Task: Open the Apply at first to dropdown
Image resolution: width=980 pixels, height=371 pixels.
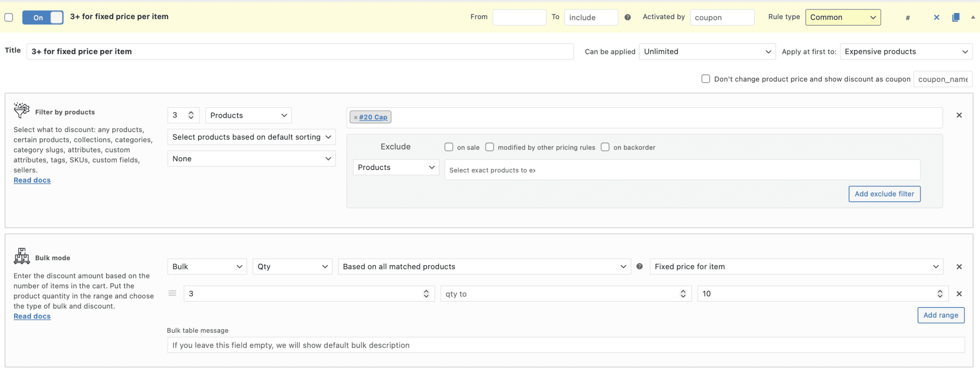Action: coord(906,52)
